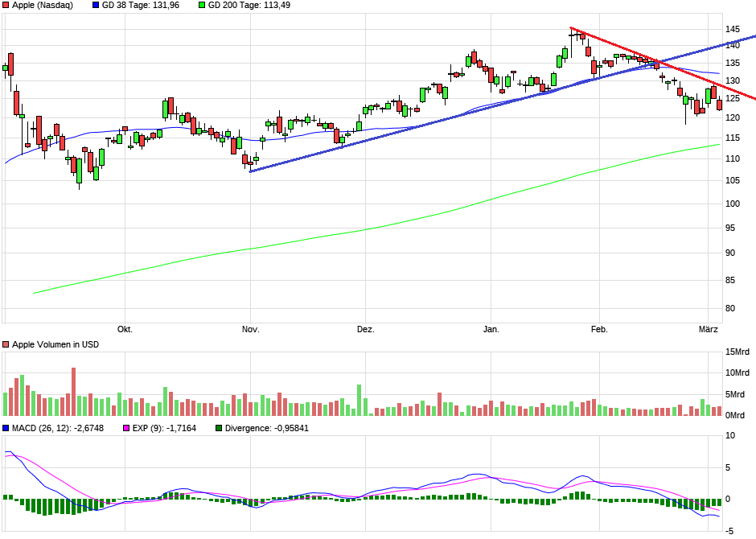
Task: Click the 90 price axis label
Action: [x=730, y=253]
